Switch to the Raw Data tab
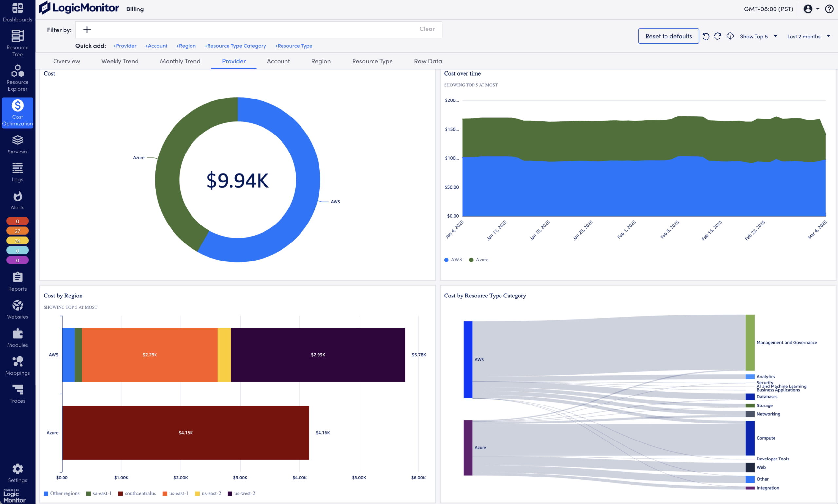The image size is (838, 504). tap(428, 61)
